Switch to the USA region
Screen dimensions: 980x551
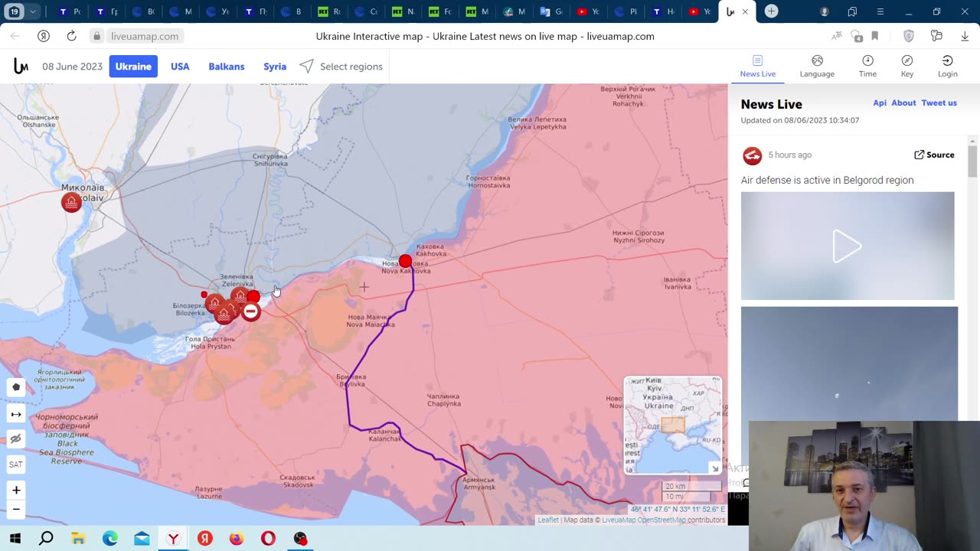pyautogui.click(x=180, y=67)
